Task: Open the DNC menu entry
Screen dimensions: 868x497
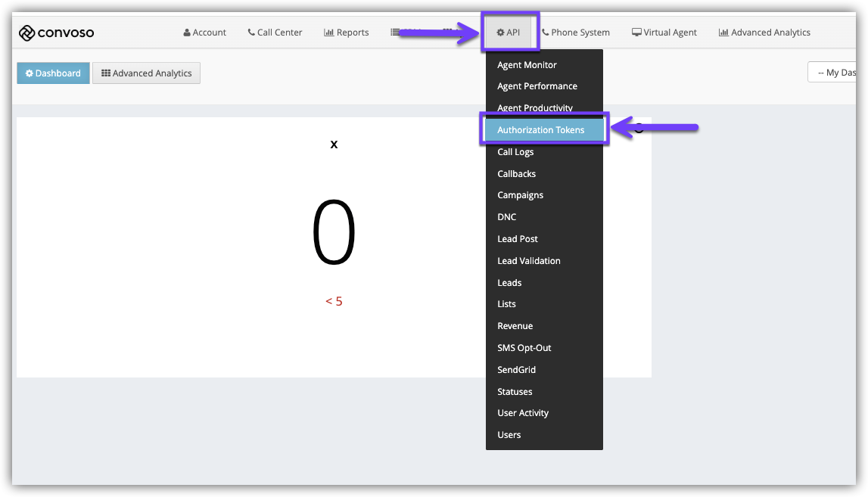Action: point(507,217)
